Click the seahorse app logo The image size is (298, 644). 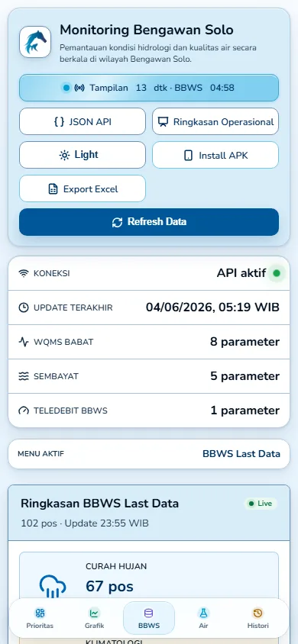click(x=35, y=42)
